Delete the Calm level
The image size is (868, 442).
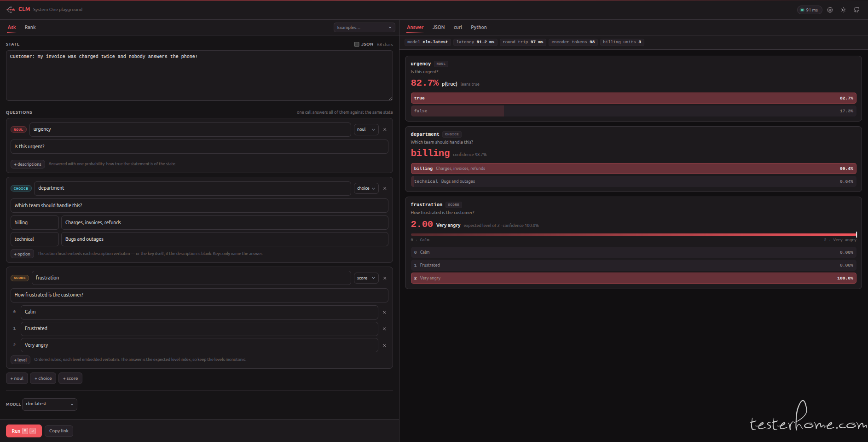[x=384, y=312]
